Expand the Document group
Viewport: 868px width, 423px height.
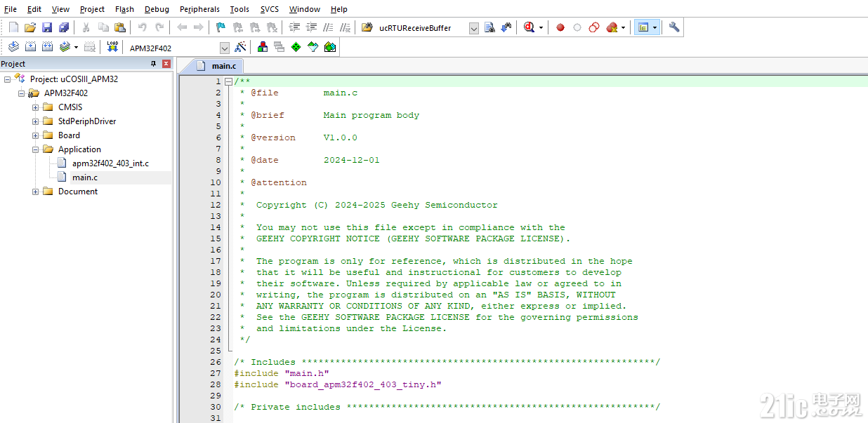pos(36,192)
